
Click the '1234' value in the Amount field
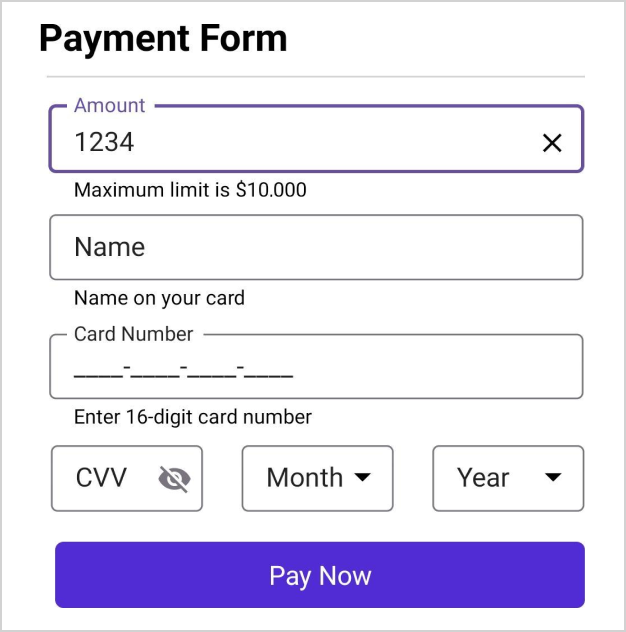104,142
